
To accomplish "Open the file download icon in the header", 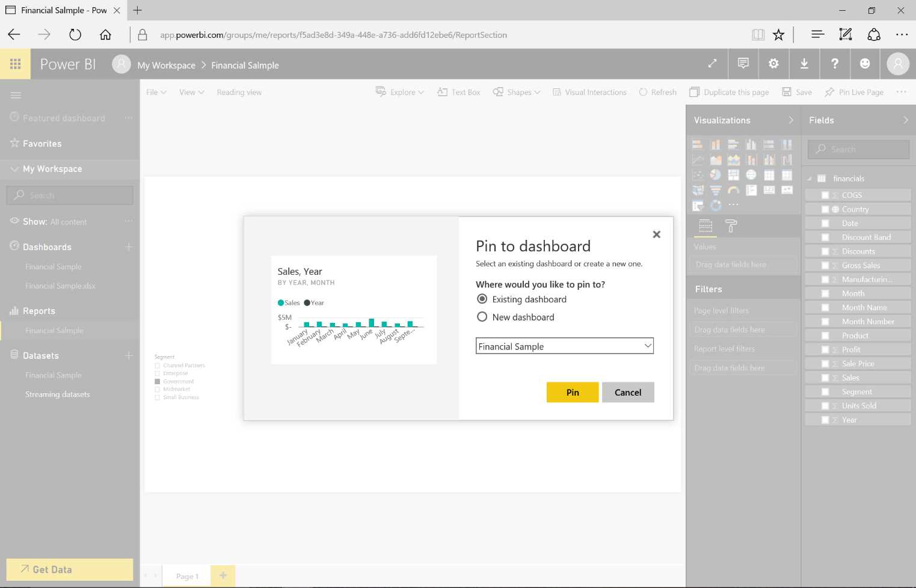I will [805, 64].
